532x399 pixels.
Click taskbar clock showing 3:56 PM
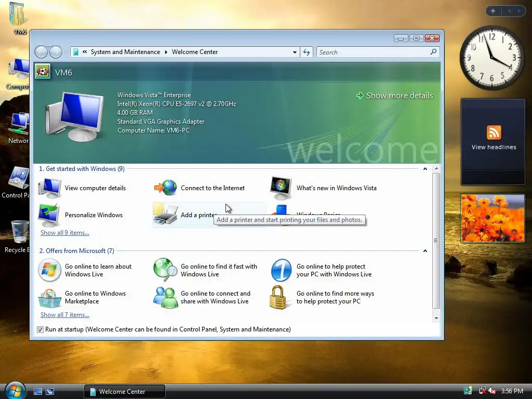click(x=512, y=391)
